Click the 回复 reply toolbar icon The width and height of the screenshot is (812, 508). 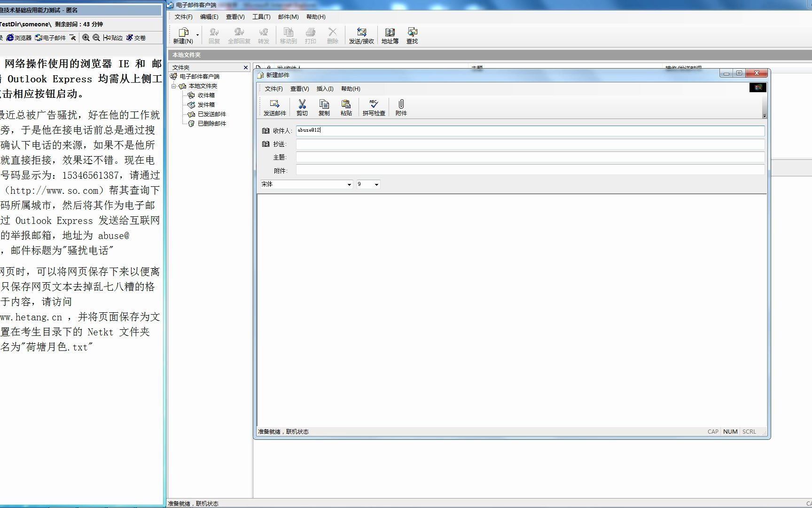pos(214,35)
